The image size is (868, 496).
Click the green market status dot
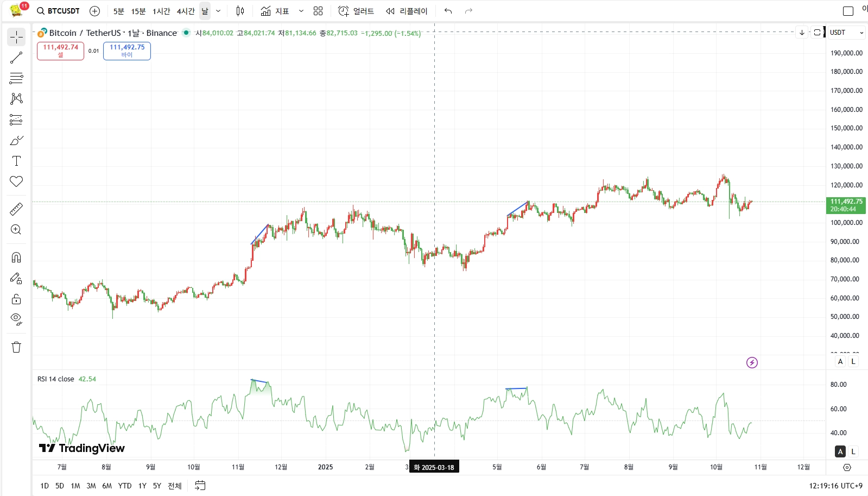click(186, 33)
